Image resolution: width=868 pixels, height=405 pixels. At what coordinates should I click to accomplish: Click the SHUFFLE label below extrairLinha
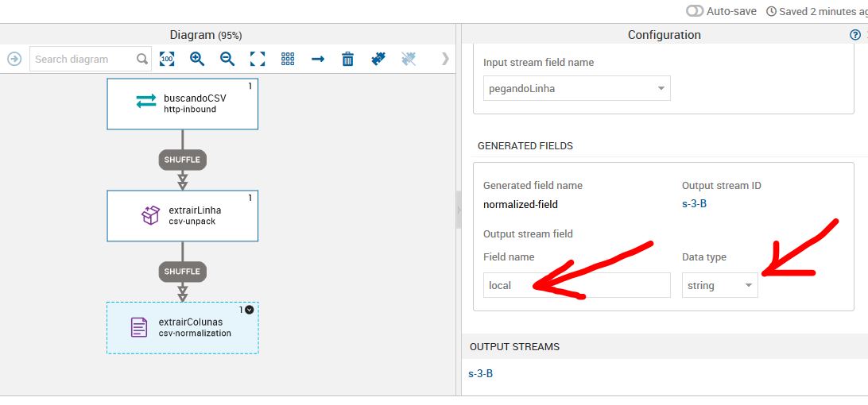click(x=182, y=272)
